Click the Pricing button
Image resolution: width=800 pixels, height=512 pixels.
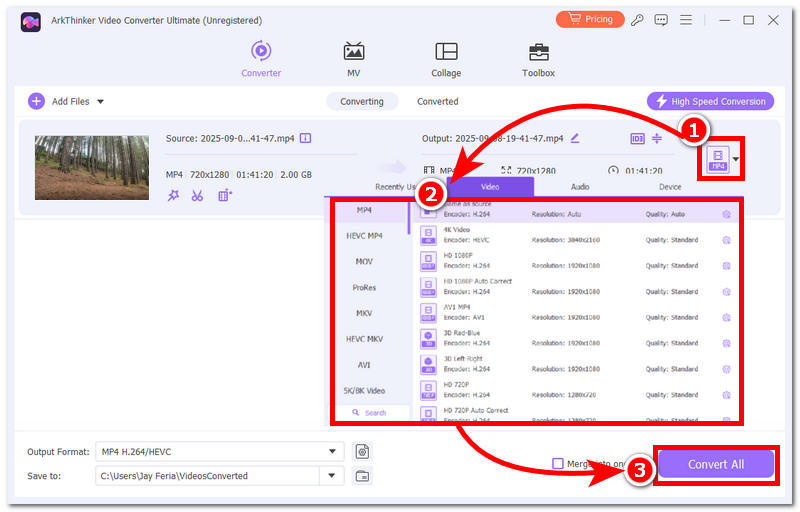[x=590, y=20]
